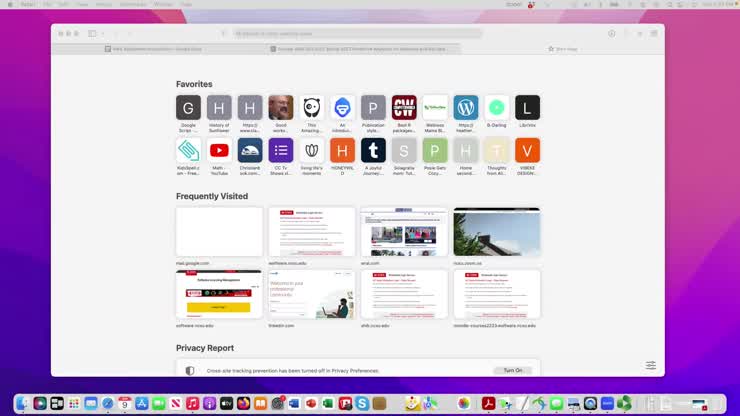Toggle the Safari sidebar button
The height and width of the screenshot is (416, 740).
click(92, 34)
